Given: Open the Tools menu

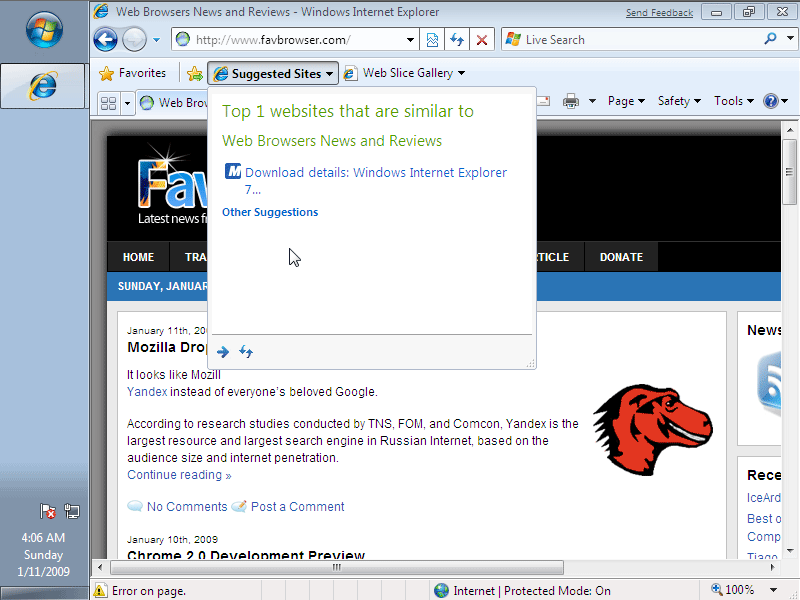Looking at the screenshot, I should (x=733, y=101).
